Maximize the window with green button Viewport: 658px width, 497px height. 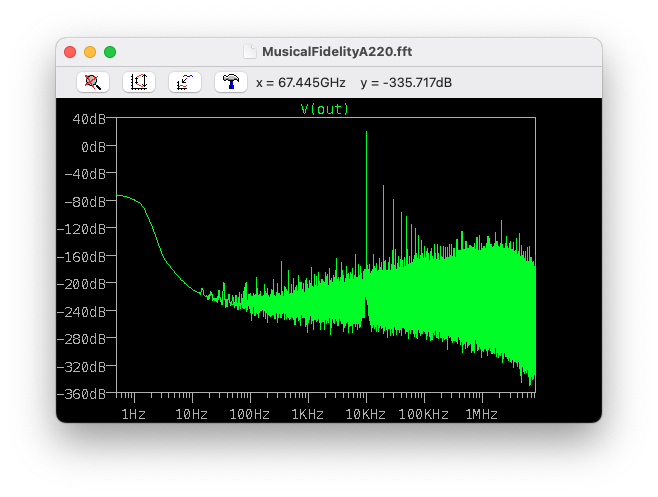(110, 52)
